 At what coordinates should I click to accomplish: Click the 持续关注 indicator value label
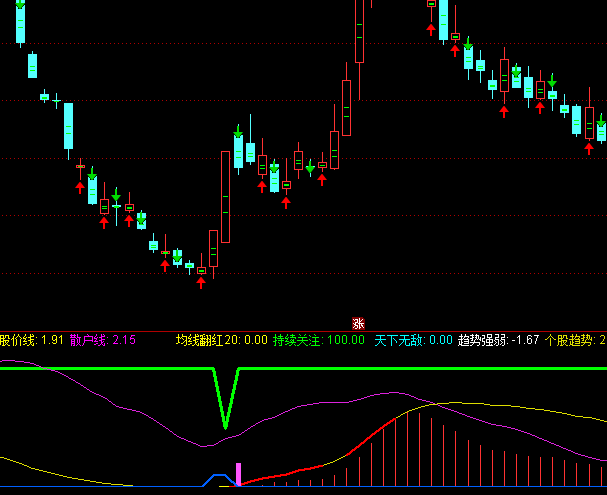pyautogui.click(x=297, y=341)
